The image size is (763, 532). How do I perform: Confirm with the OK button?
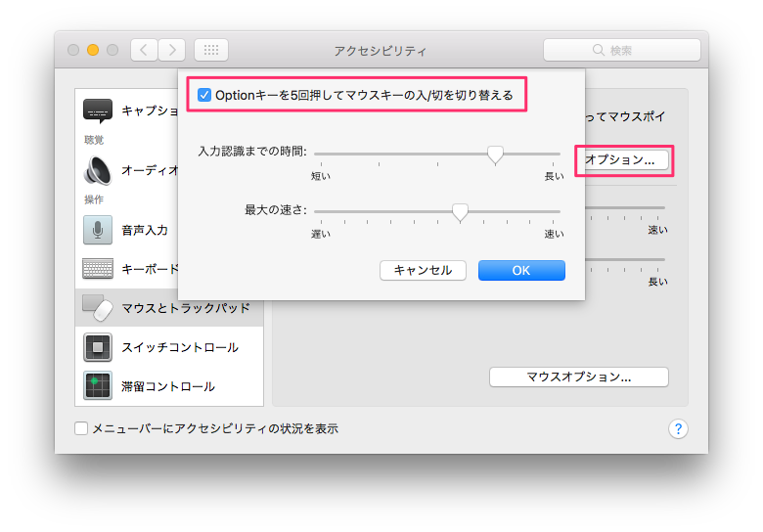point(521,270)
